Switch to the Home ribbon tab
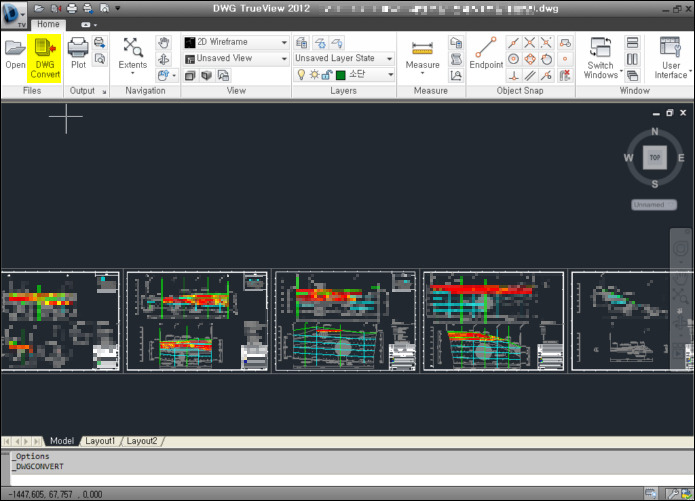The height and width of the screenshot is (501, 695). pos(48,24)
